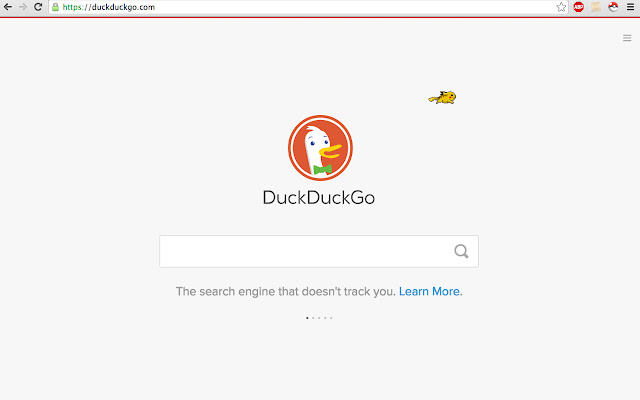Select the middle slide indicator dot
The image size is (640, 400).
(319, 318)
